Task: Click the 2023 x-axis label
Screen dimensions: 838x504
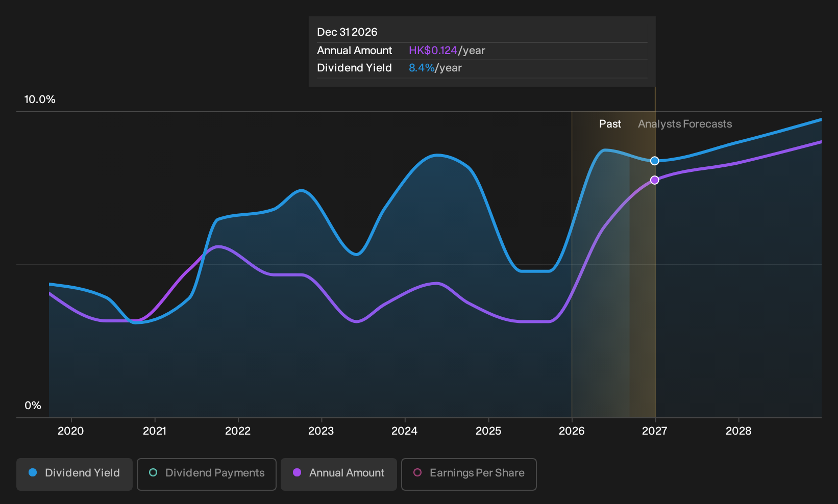Action: pos(321,431)
